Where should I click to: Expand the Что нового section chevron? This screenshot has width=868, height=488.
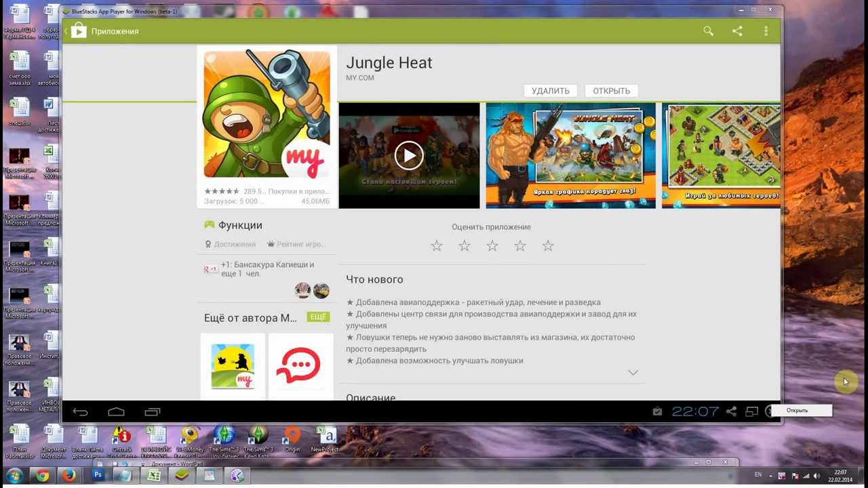633,373
